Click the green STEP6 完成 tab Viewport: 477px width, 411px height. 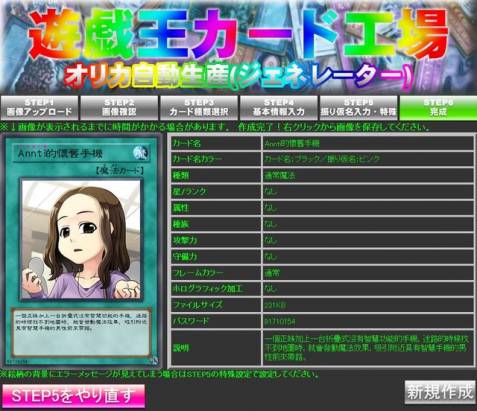pyautogui.click(x=438, y=108)
